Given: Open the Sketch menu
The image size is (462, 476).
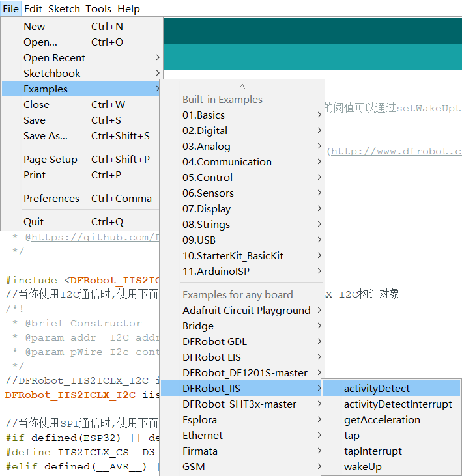Looking at the screenshot, I should click(x=64, y=9).
